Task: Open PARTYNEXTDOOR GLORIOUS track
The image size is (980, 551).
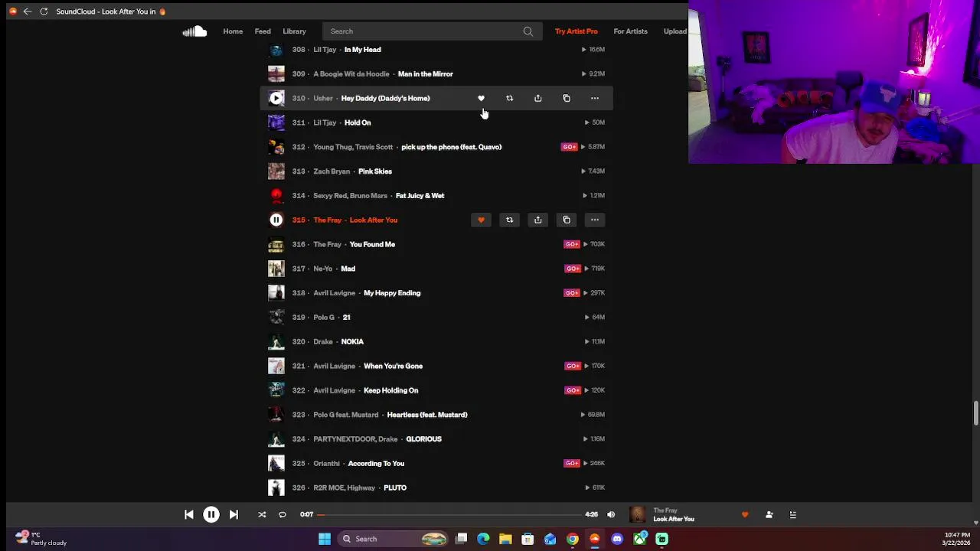Action: point(423,439)
